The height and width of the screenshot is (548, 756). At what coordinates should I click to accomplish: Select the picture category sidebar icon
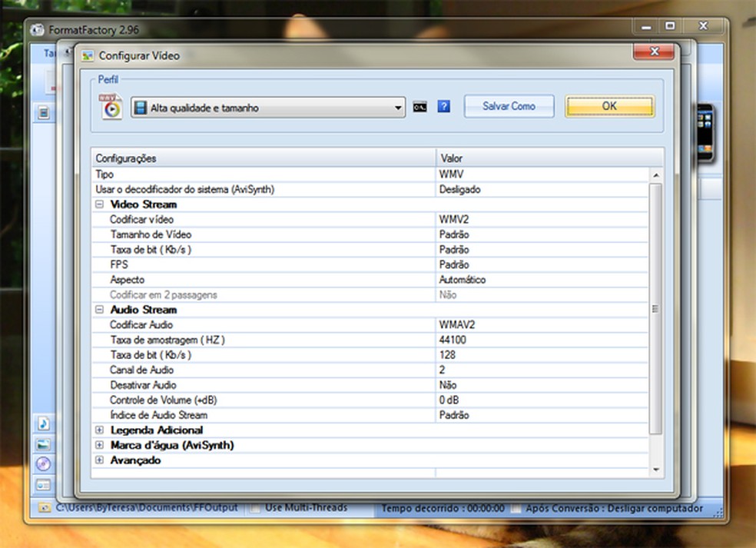click(43, 444)
